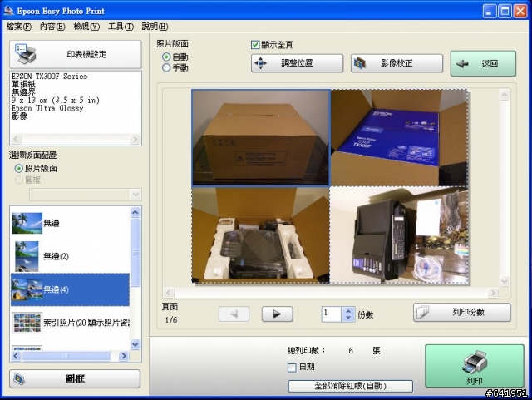
Task: Click the adjust position arrows icon
Action: tap(260, 63)
